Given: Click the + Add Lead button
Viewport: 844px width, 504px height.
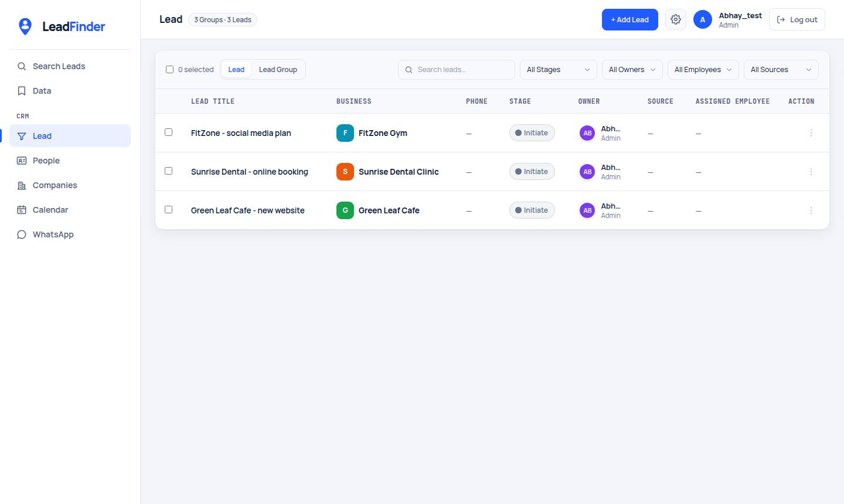Looking at the screenshot, I should 630,20.
